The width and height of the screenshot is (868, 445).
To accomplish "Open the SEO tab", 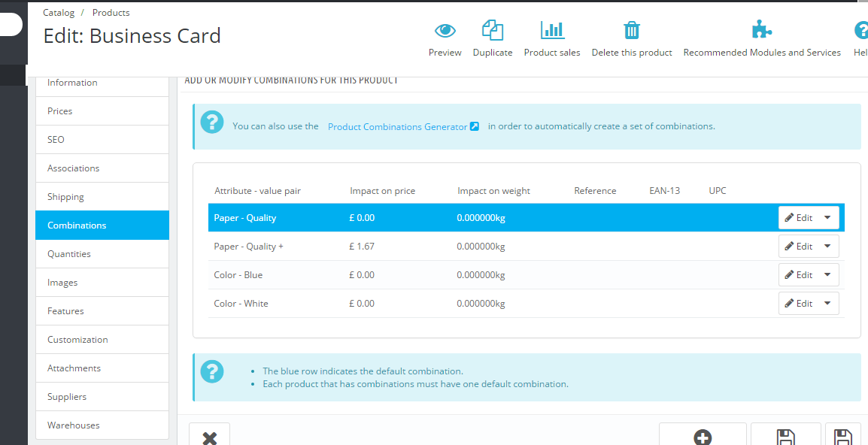I will [102, 140].
